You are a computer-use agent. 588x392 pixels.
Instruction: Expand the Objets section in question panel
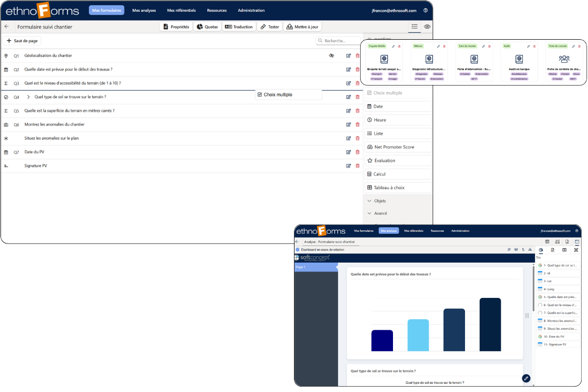[x=369, y=201]
